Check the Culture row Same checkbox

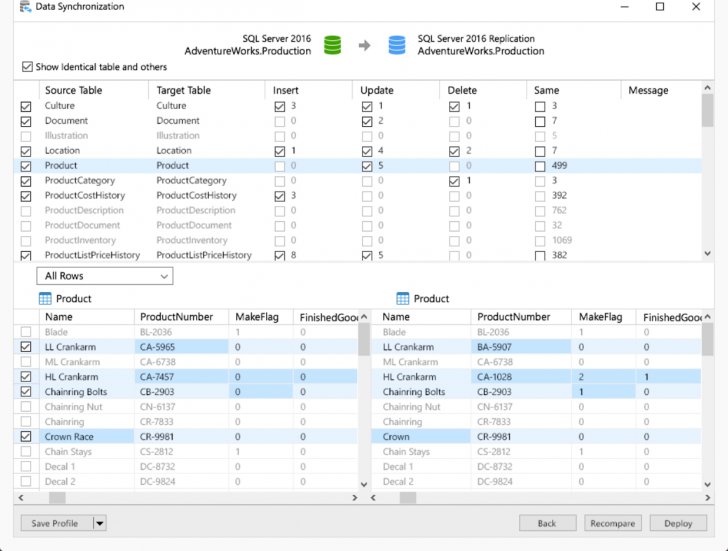click(540, 106)
